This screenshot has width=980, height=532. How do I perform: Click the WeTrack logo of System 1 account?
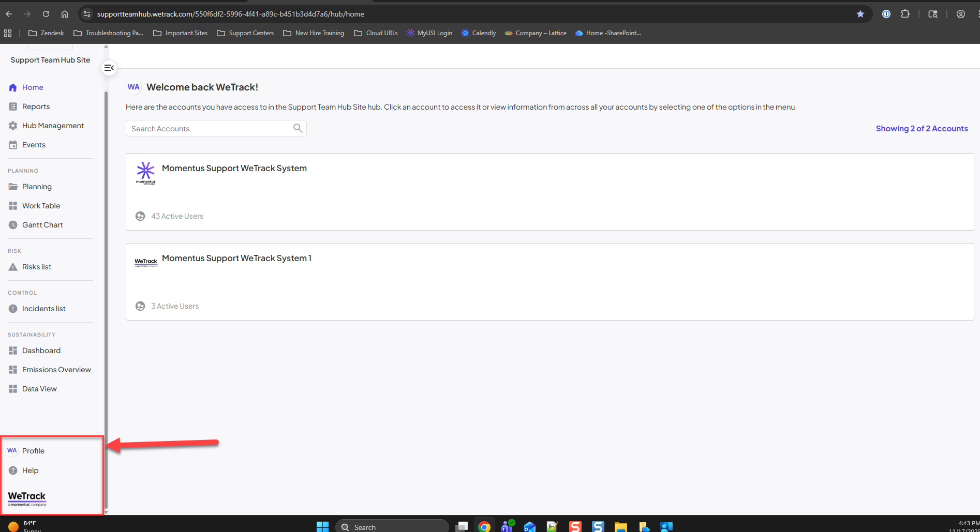pos(146,263)
